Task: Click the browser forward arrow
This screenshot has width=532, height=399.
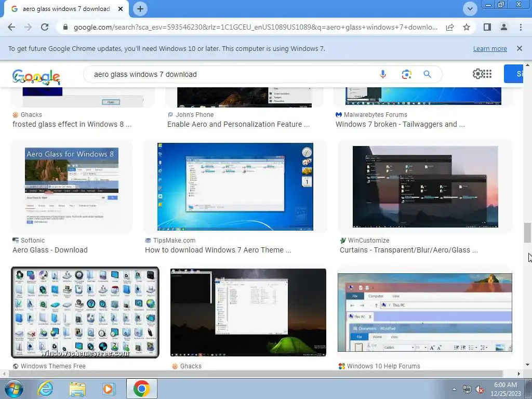Action: (x=28, y=27)
